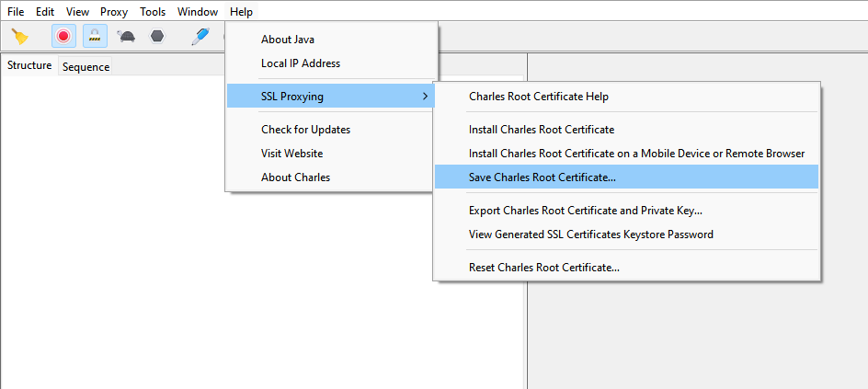The width and height of the screenshot is (868, 389).
Task: Select Reset Charles Root Certificate...
Action: (627, 268)
